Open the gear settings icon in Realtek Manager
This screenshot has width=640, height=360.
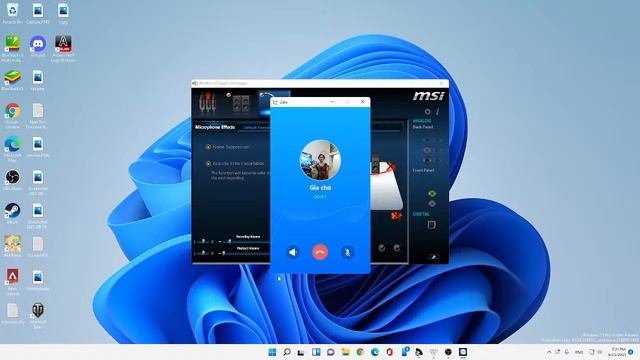[x=427, y=111]
